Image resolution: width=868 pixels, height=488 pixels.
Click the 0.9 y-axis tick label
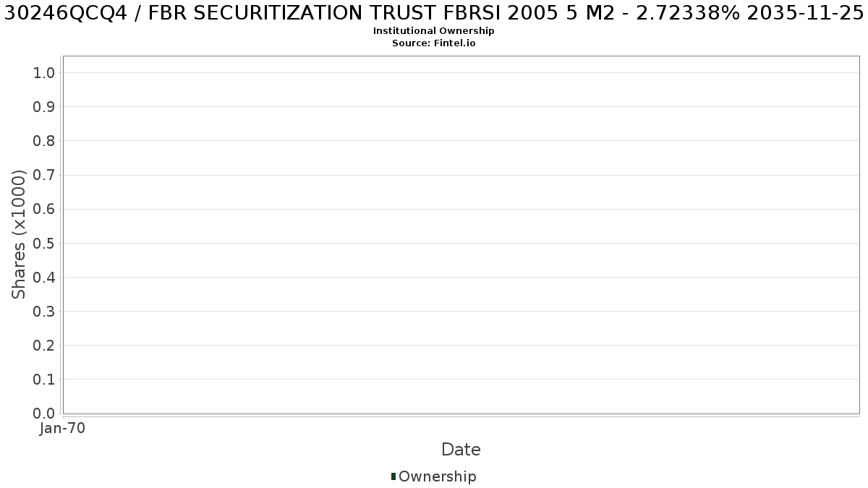(x=44, y=107)
